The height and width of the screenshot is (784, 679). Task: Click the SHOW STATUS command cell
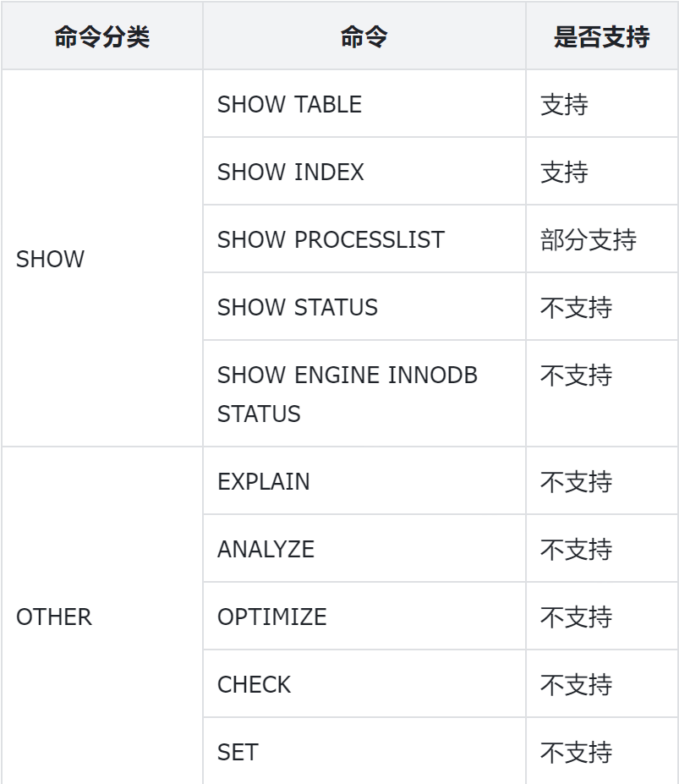click(x=298, y=307)
